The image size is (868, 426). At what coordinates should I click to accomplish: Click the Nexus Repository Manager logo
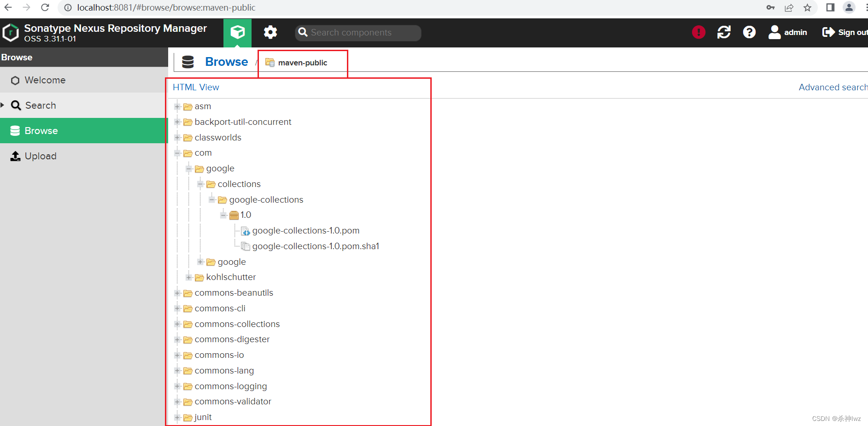[x=11, y=33]
